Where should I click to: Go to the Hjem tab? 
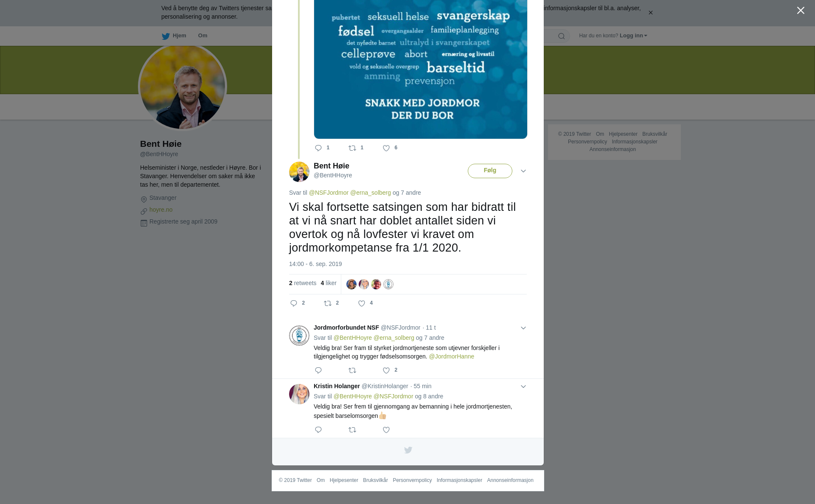click(174, 36)
